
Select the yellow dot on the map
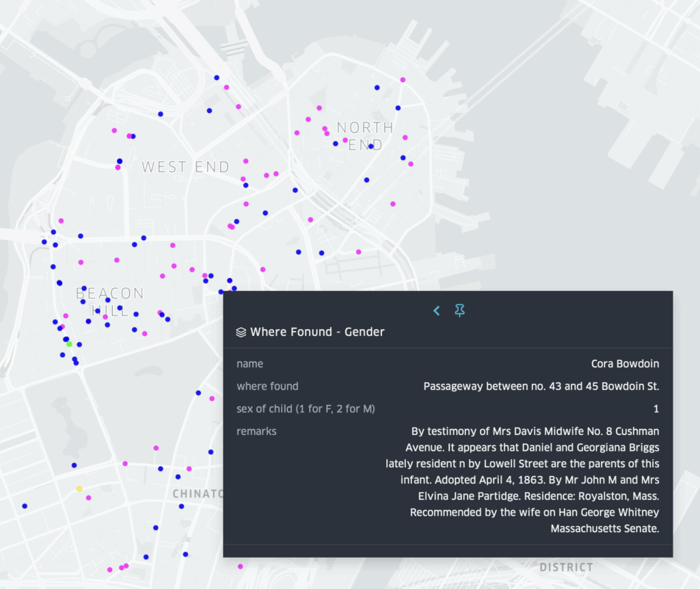[79, 489]
